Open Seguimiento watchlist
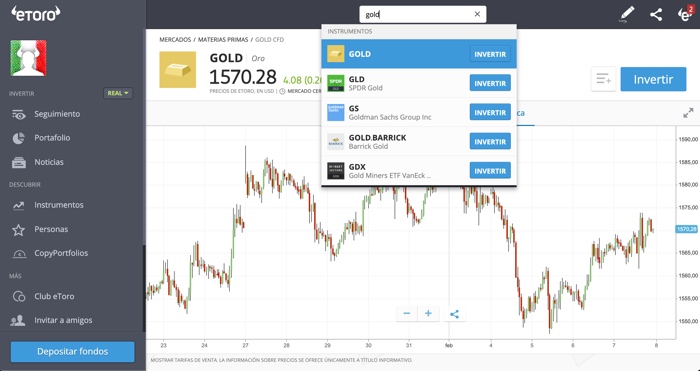This screenshot has height=371, width=700. 57,114
